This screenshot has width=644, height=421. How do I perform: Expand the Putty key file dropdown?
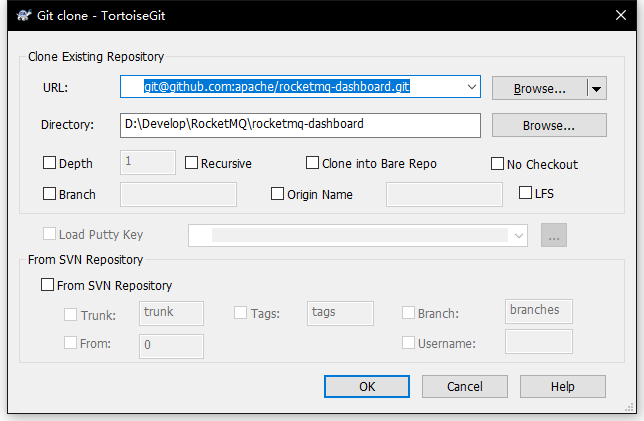click(518, 236)
